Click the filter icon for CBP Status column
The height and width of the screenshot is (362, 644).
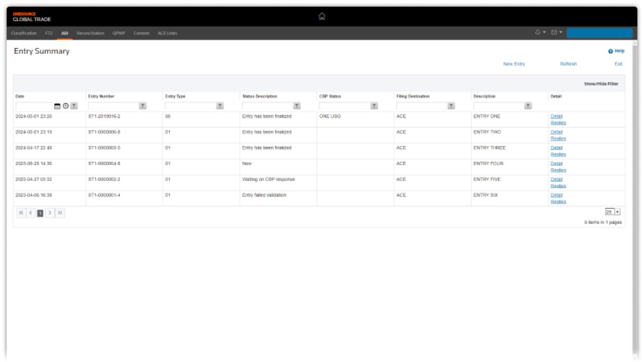(374, 106)
